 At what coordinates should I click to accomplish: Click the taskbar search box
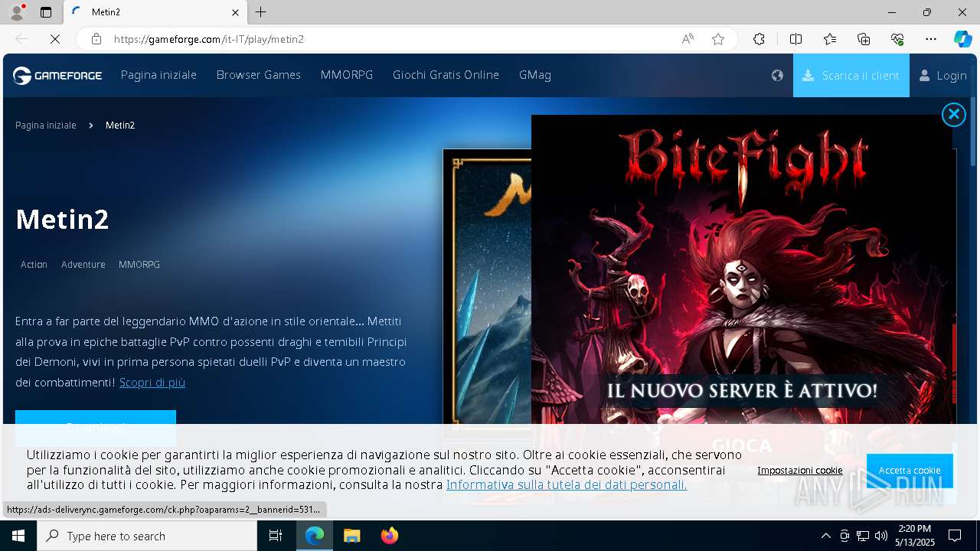(x=147, y=536)
